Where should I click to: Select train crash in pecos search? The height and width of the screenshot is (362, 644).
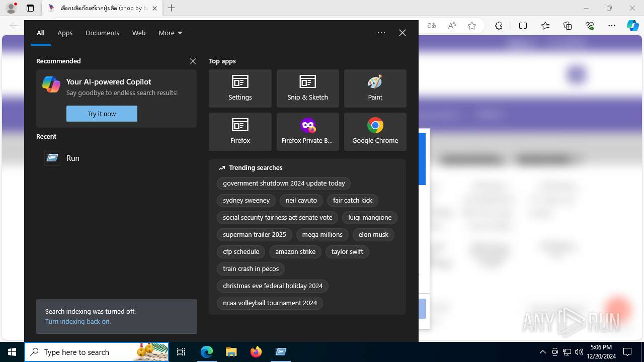tap(251, 269)
